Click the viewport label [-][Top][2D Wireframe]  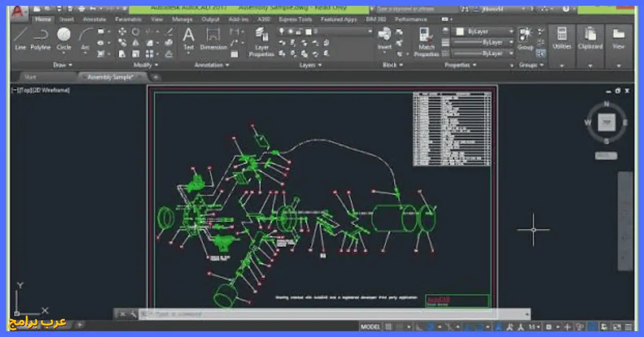[41, 90]
